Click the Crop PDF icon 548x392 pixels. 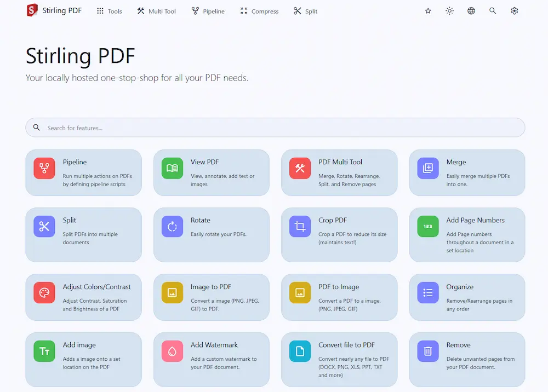[x=300, y=226]
